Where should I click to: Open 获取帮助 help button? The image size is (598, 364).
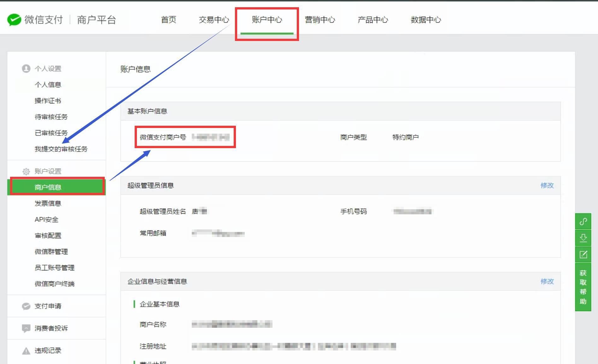[583, 287]
